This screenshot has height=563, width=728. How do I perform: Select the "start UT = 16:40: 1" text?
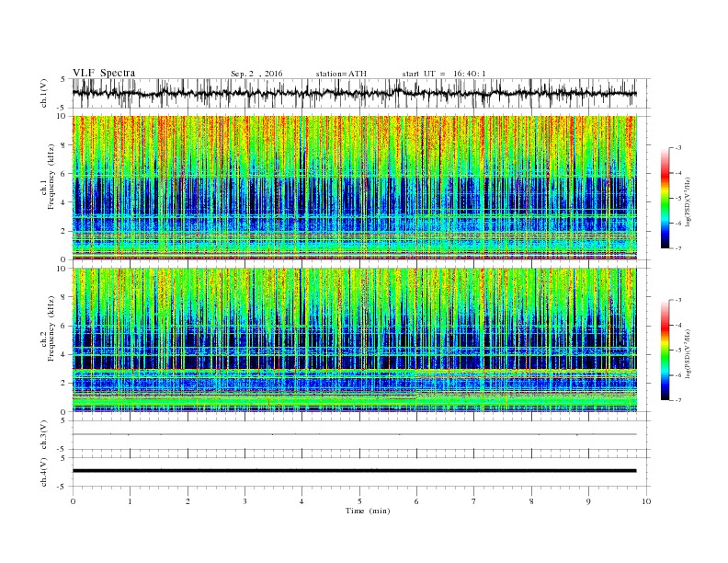[x=444, y=74]
